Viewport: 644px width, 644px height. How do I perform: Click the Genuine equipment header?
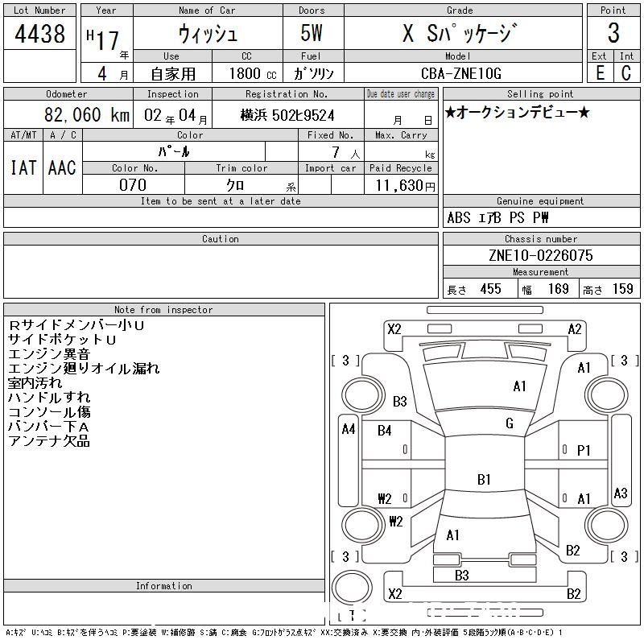click(541, 200)
